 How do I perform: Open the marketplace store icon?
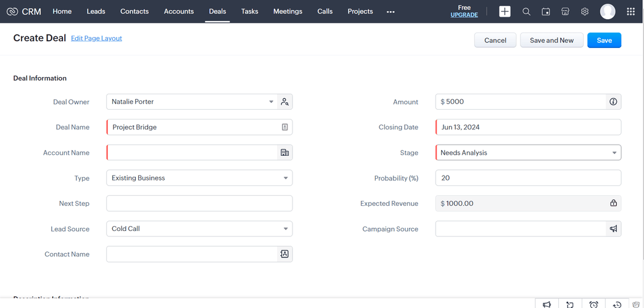coord(565,12)
